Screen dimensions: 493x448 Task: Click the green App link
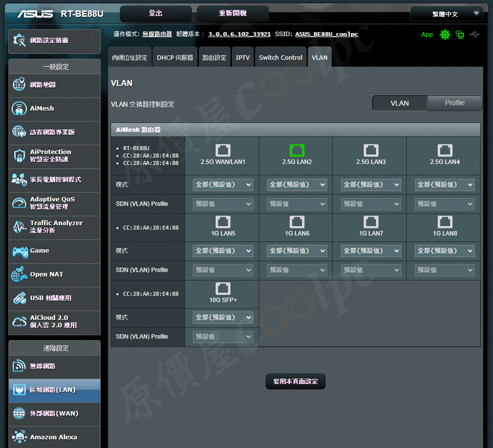pos(426,34)
